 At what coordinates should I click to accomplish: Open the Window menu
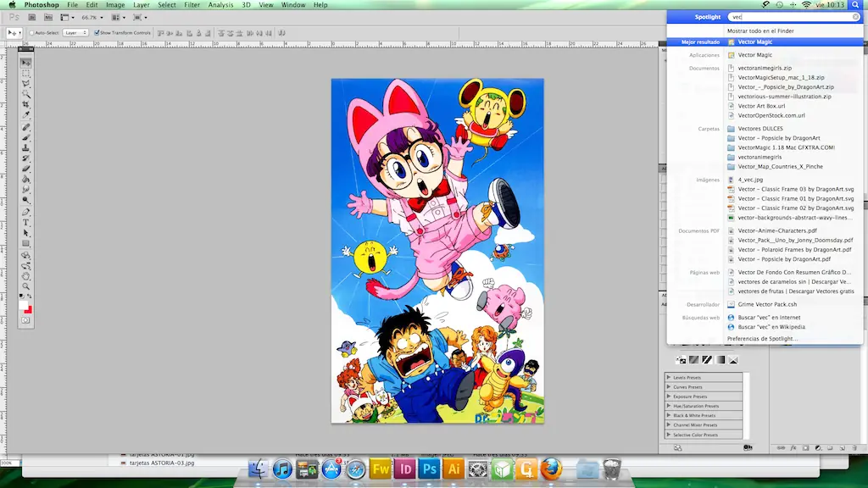pyautogui.click(x=292, y=5)
